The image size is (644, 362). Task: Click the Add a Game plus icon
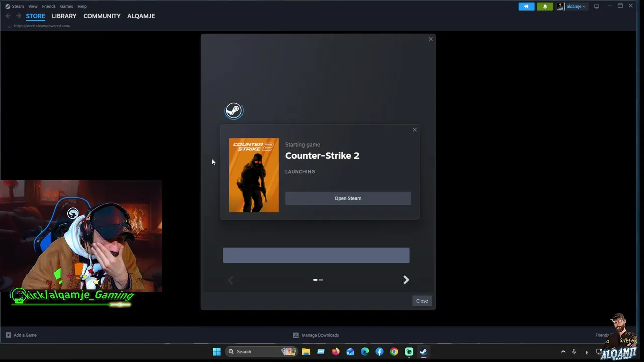click(x=8, y=335)
